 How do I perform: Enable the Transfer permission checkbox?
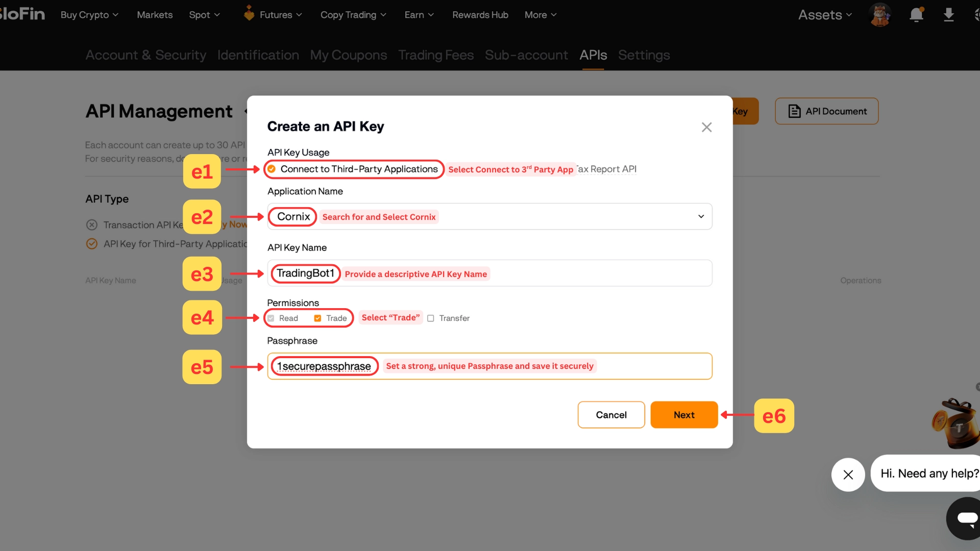[x=431, y=318]
